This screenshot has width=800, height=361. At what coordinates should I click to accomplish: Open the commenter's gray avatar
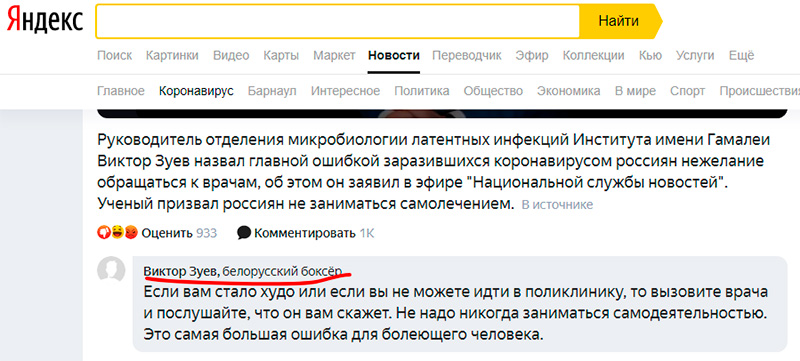coord(111,270)
